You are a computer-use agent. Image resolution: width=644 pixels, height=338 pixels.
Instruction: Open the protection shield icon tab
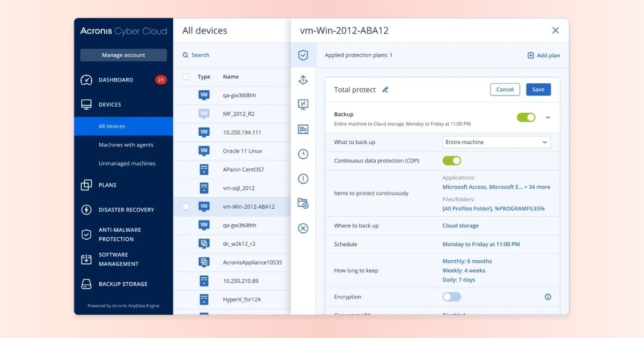(303, 55)
